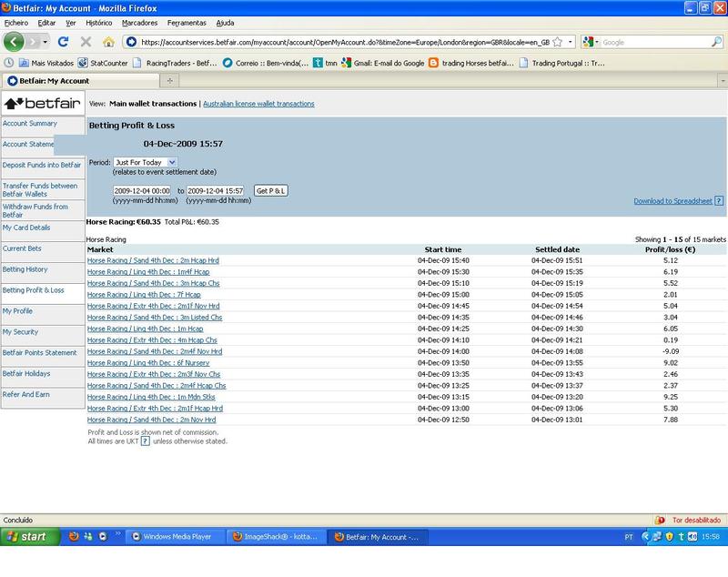Image resolution: width=728 pixels, height=577 pixels.
Task: Switch to ImageShack taskbar window
Action: pyautogui.click(x=277, y=537)
